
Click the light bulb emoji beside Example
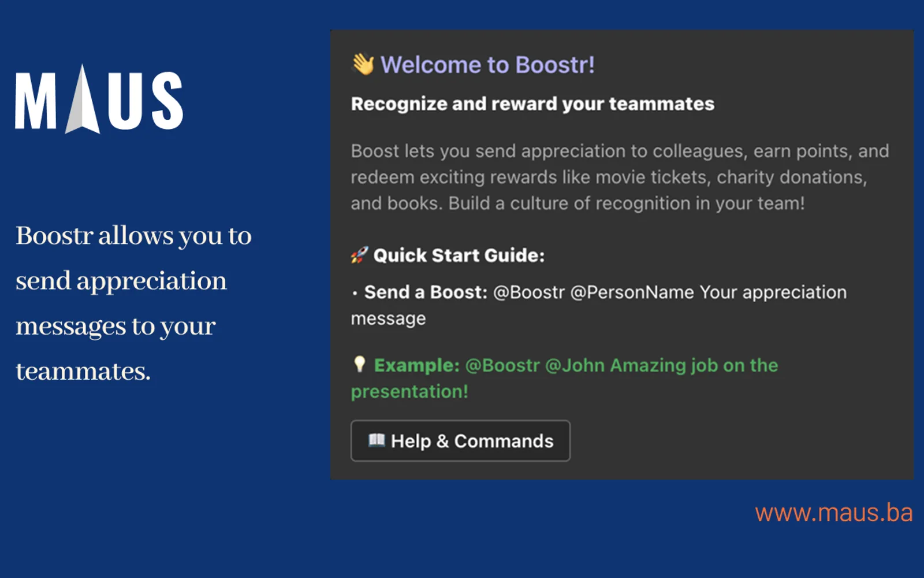pos(359,364)
